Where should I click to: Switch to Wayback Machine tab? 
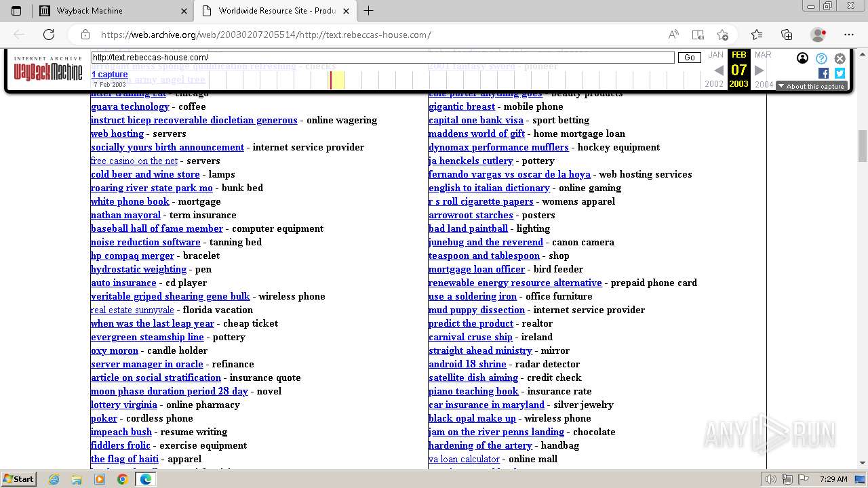click(112, 11)
